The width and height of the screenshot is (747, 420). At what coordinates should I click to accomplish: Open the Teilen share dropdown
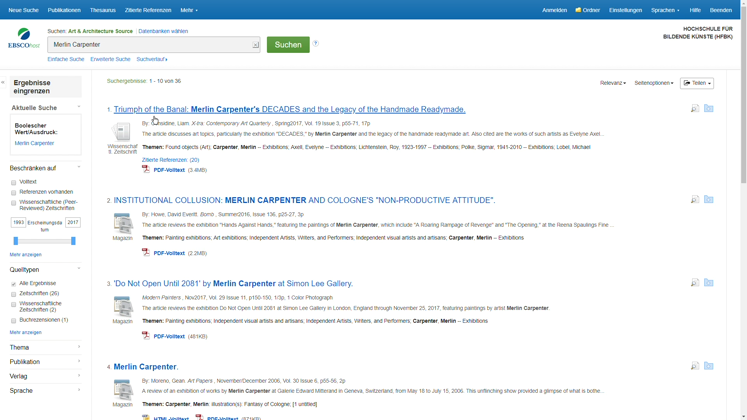point(697,83)
